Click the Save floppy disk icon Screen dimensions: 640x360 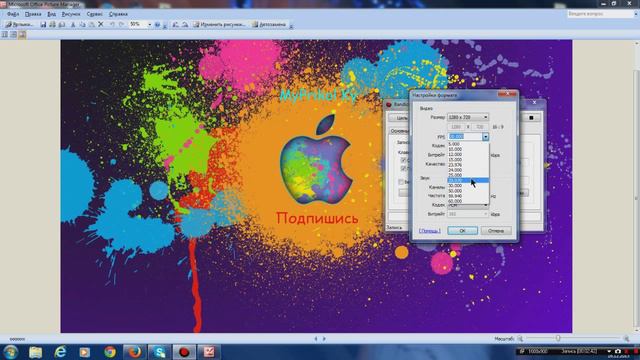pyautogui.click(x=43, y=24)
